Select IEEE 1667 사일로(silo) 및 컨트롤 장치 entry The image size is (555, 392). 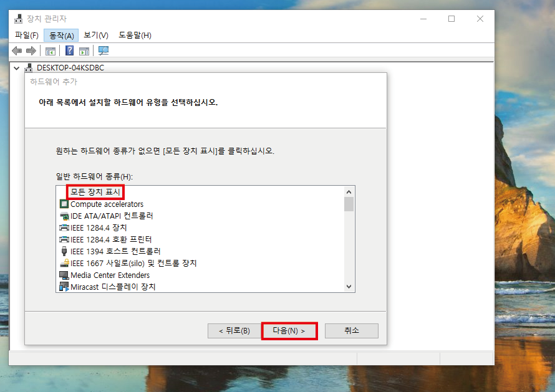(x=133, y=263)
